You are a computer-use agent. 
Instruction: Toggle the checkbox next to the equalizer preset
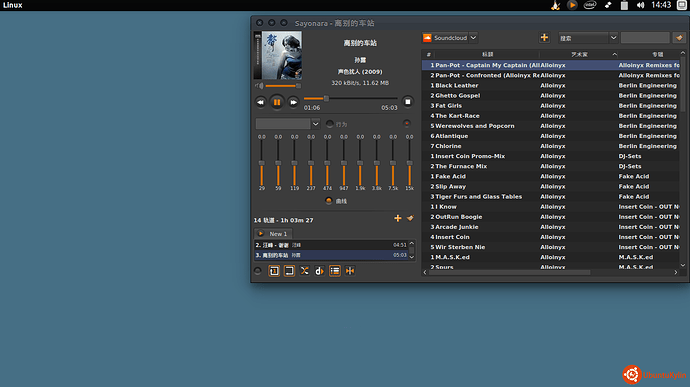pos(330,124)
